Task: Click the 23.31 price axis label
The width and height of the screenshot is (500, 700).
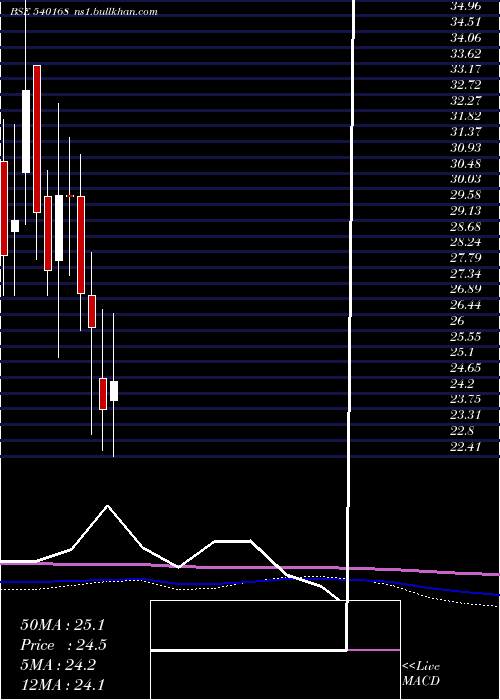Action: (465, 415)
